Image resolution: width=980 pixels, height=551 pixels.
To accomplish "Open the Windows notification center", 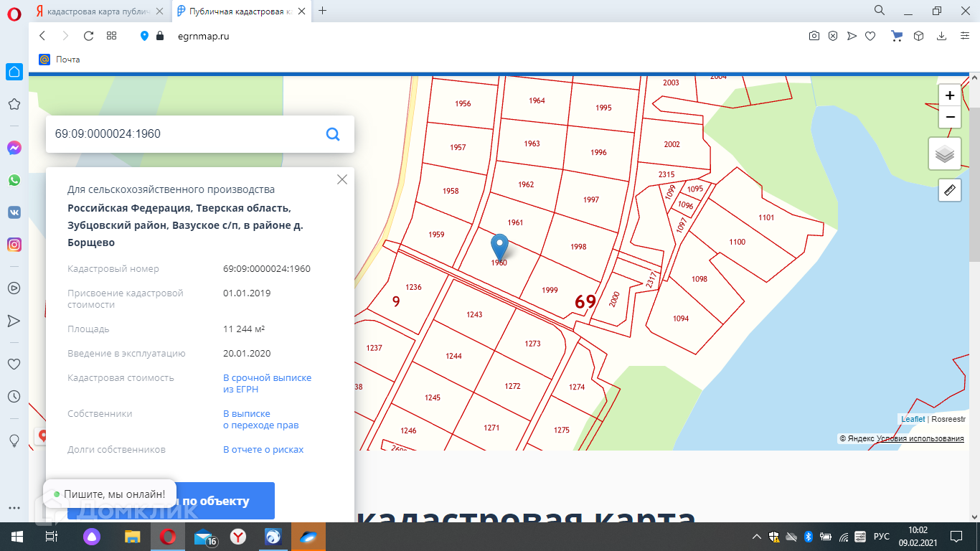I will (956, 537).
